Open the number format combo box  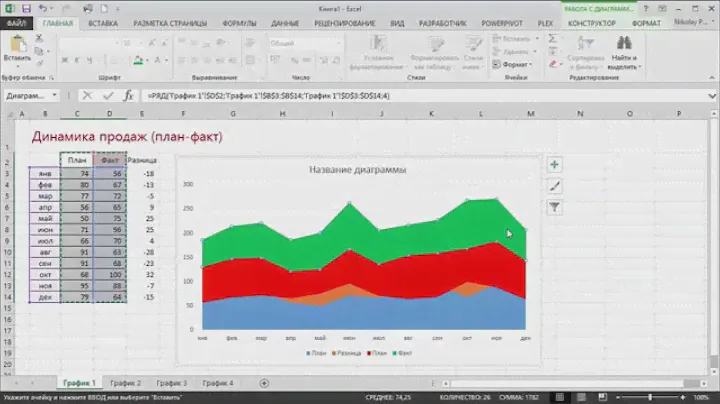(297, 43)
